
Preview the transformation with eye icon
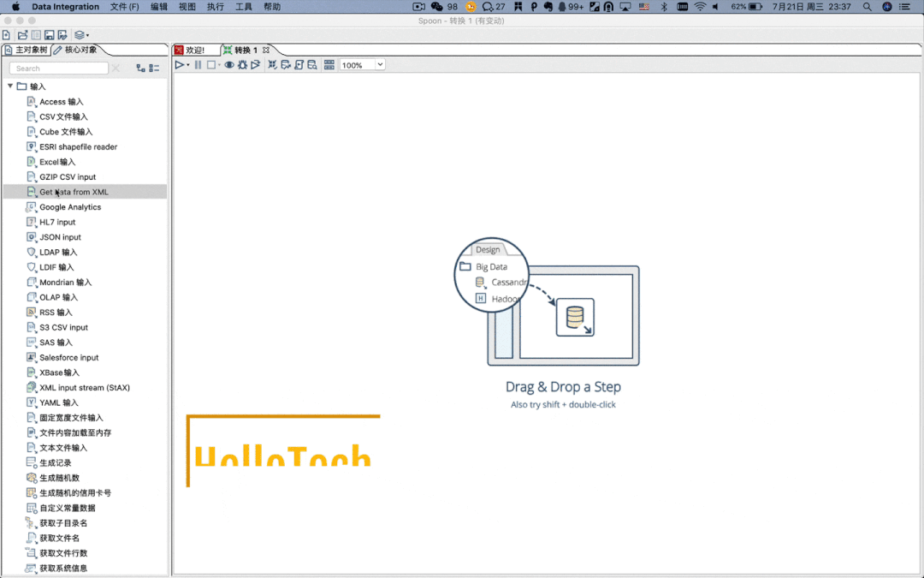229,65
